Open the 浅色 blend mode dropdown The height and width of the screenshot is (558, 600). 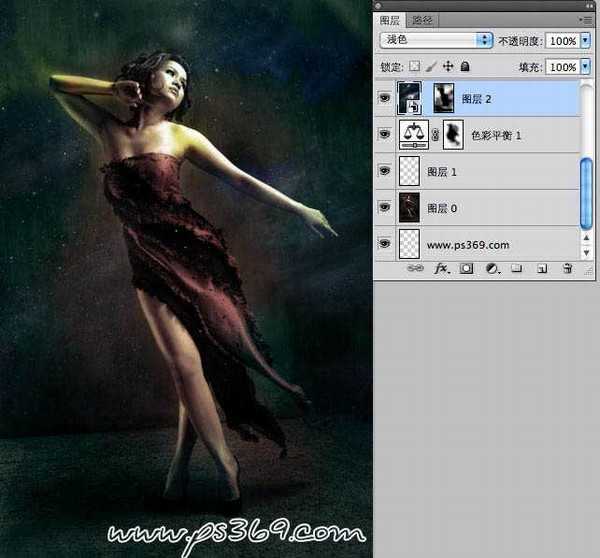click(x=486, y=40)
